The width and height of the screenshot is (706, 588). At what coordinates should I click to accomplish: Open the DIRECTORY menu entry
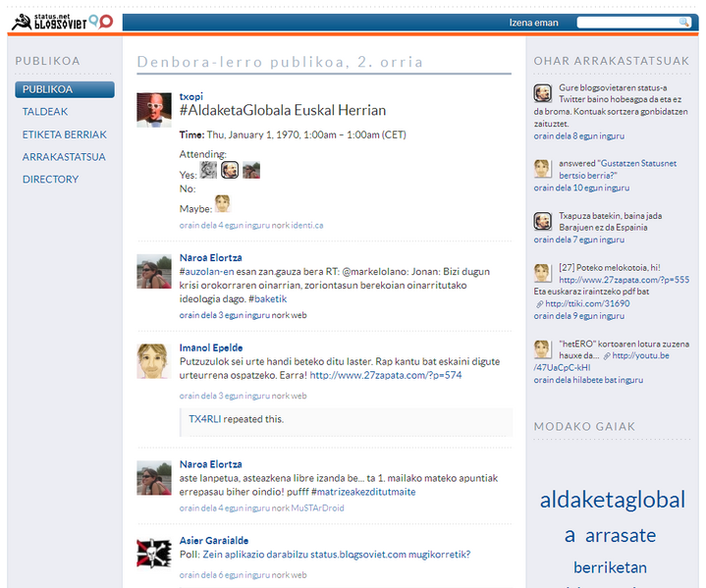click(x=50, y=180)
